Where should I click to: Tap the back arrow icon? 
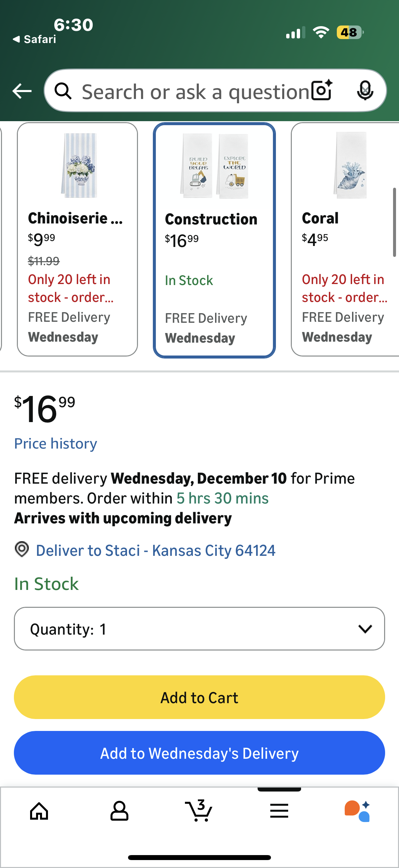(x=22, y=91)
